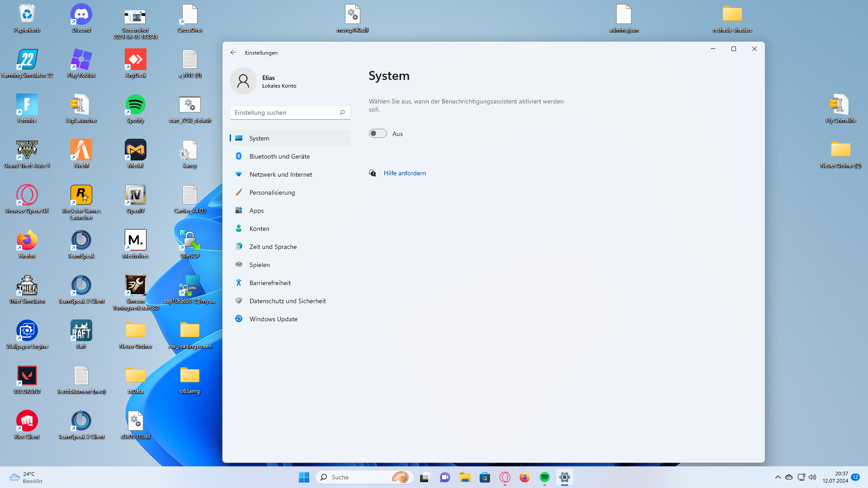Toggle the Benachrichtigungsassistent switch

377,133
